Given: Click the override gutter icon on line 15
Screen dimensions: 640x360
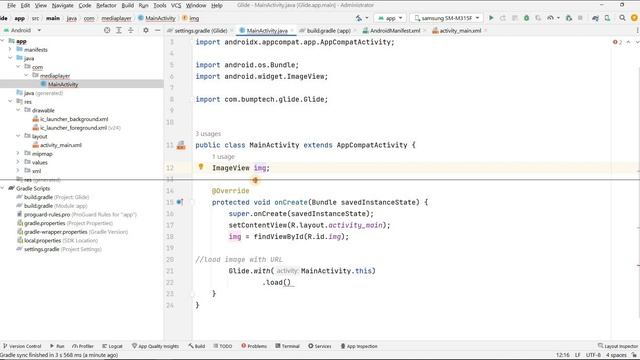Looking at the screenshot, I should point(180,202).
